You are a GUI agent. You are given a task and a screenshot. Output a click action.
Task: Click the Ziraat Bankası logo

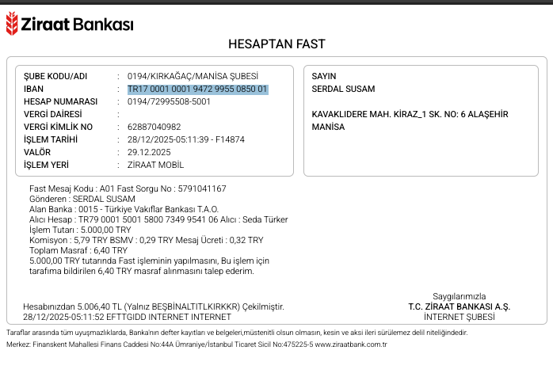tap(70, 24)
